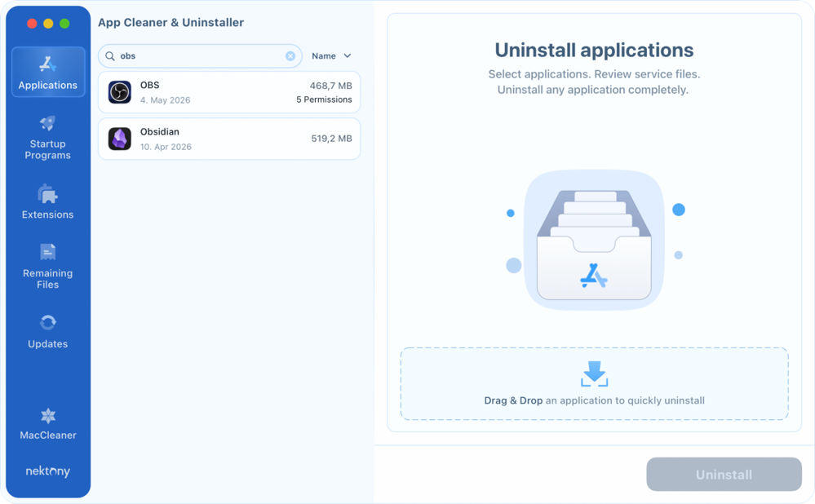Open the Applications section in sidebar
Image resolution: width=815 pixels, height=504 pixels.
point(48,72)
